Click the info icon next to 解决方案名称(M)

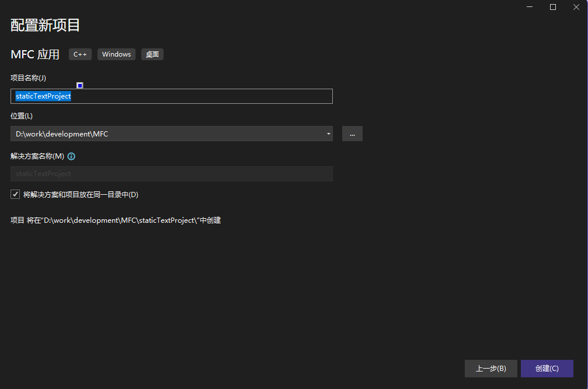(x=71, y=156)
